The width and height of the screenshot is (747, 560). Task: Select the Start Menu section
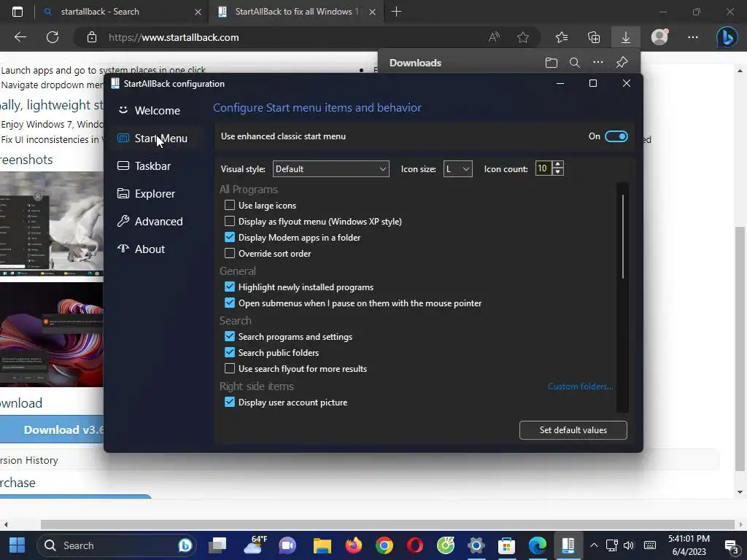tap(152, 138)
